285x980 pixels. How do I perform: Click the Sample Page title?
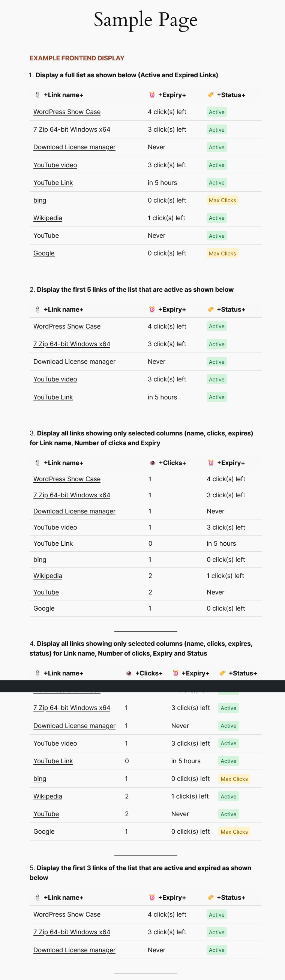145,20
